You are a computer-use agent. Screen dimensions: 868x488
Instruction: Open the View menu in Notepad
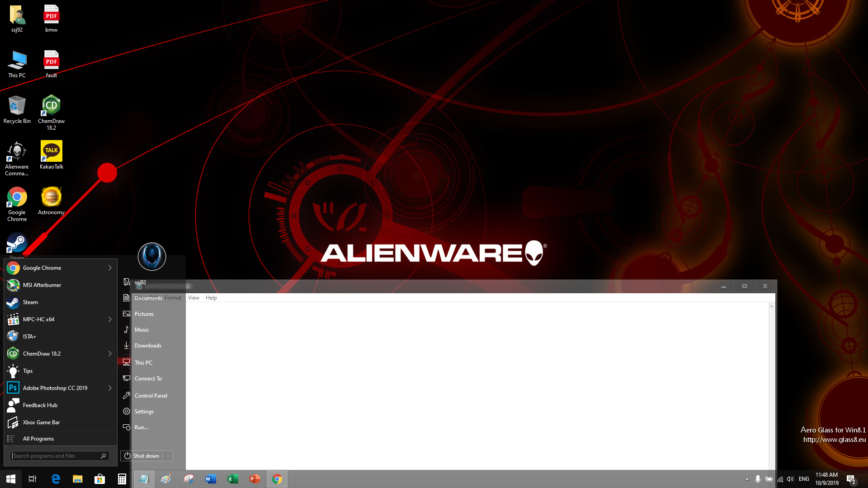(193, 298)
